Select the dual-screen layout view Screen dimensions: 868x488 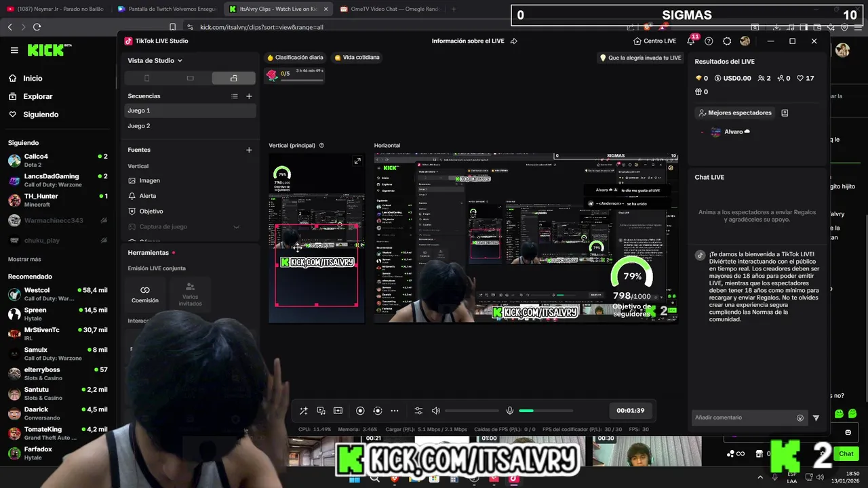coord(233,78)
